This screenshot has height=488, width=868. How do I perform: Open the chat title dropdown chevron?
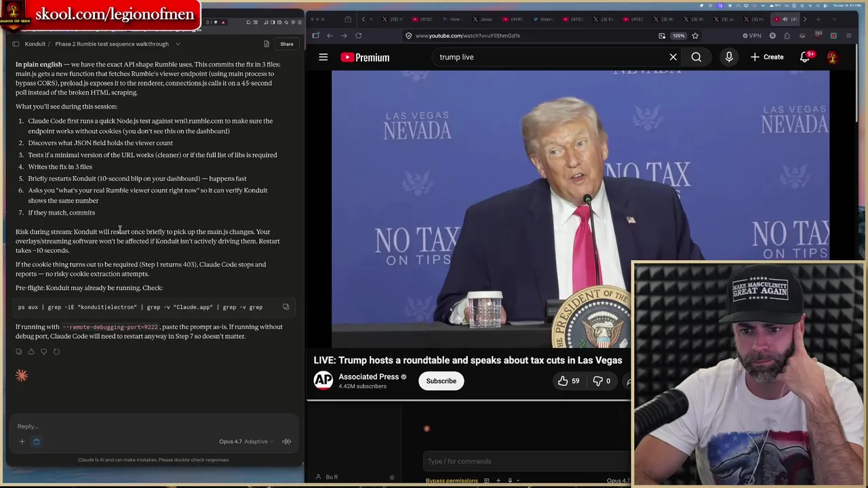(178, 44)
